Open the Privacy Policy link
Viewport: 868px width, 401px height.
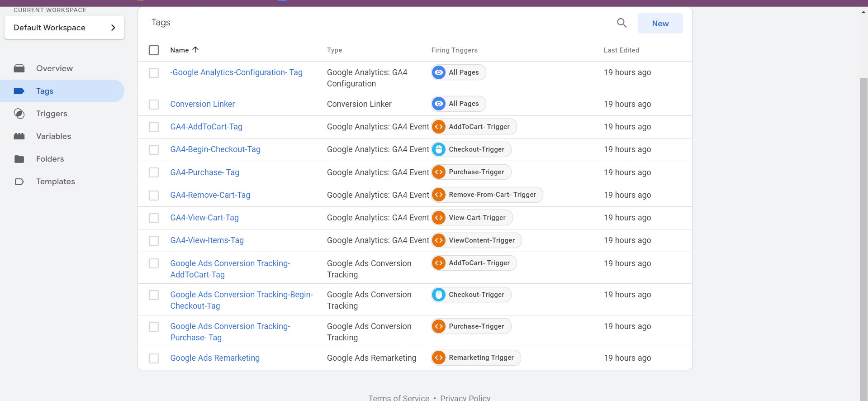pyautogui.click(x=465, y=397)
